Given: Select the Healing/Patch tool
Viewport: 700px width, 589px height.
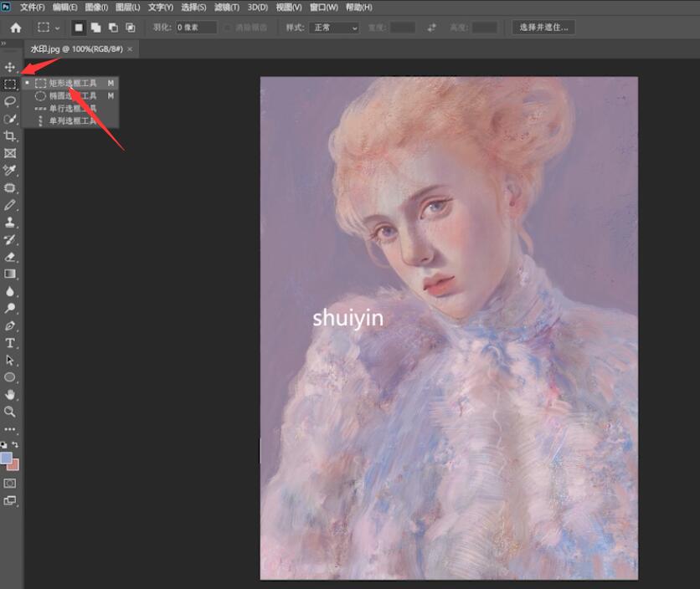Looking at the screenshot, I should (10, 188).
